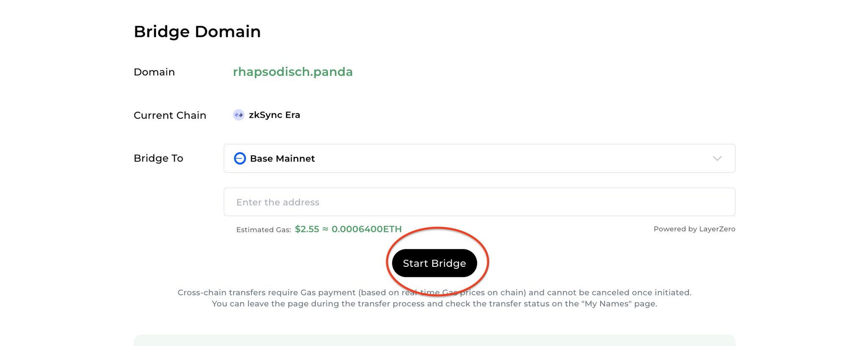Click the $2.55 gas cost value
The height and width of the screenshot is (346, 868).
[x=307, y=229]
